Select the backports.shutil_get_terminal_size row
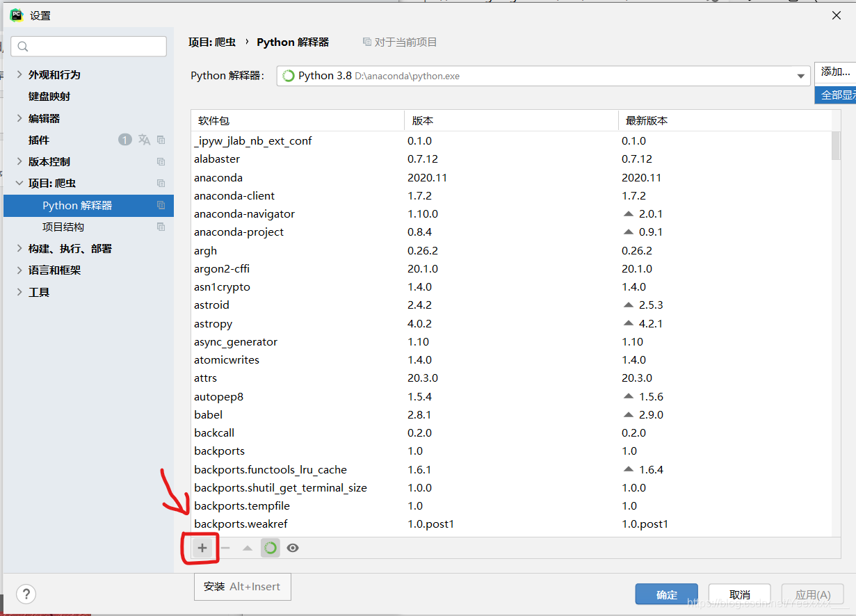Viewport: 856px width, 616px height. tap(511, 487)
